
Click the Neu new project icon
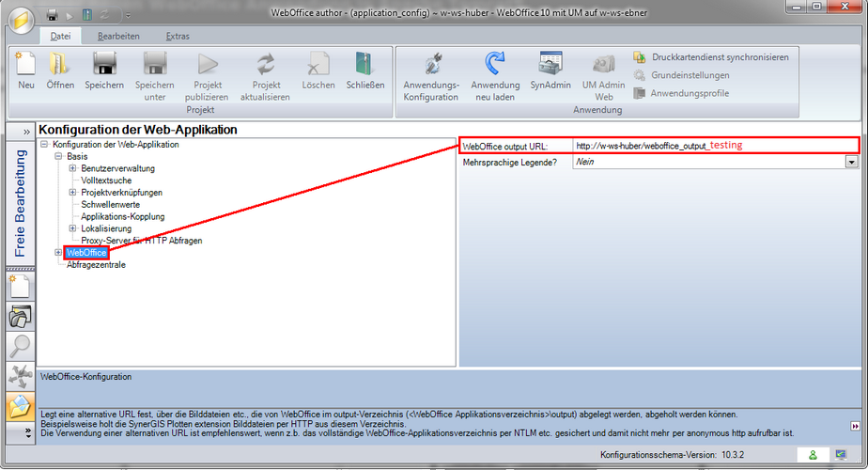(x=25, y=64)
